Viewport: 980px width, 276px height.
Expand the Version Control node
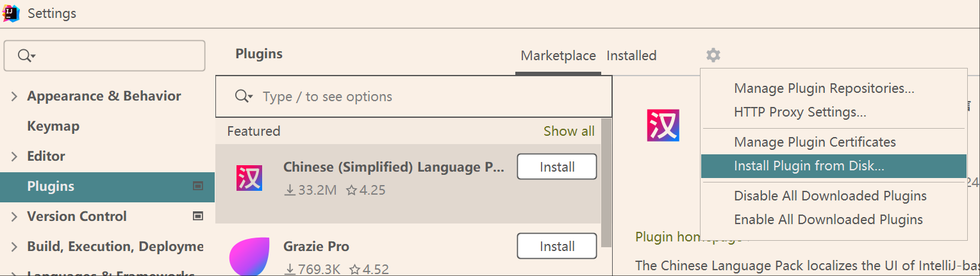coord(14,217)
